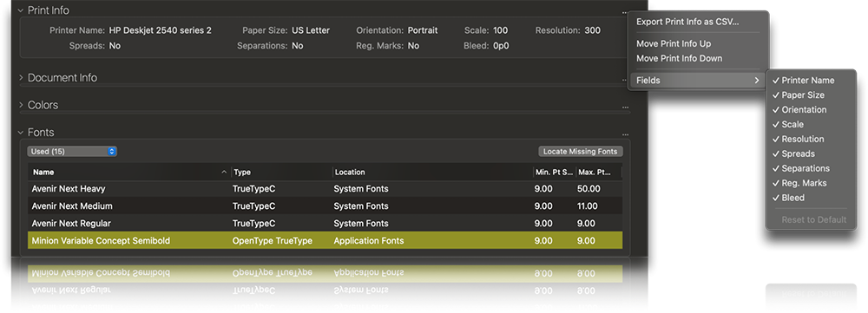Click the US Letter paper size value
The width and height of the screenshot is (868, 313).
(x=311, y=30)
